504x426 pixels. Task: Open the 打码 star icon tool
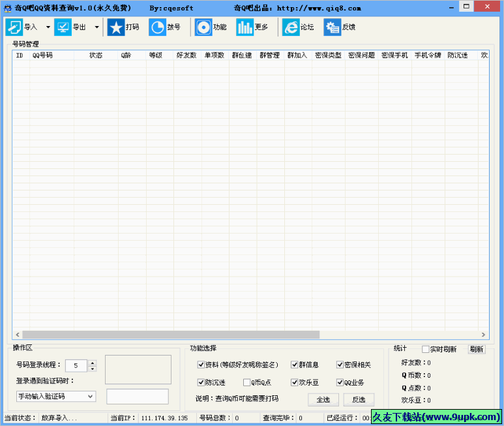116,27
